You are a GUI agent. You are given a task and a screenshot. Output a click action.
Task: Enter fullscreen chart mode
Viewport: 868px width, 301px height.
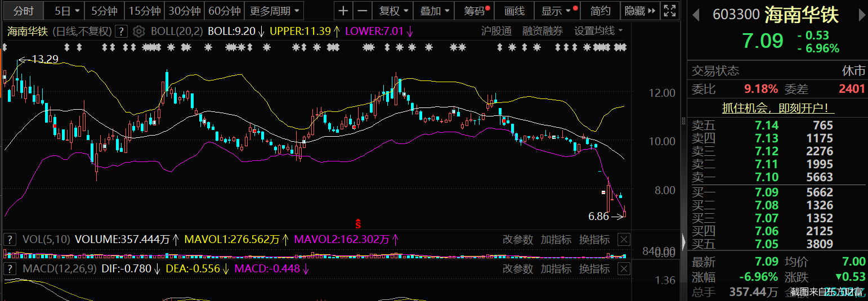(669, 11)
